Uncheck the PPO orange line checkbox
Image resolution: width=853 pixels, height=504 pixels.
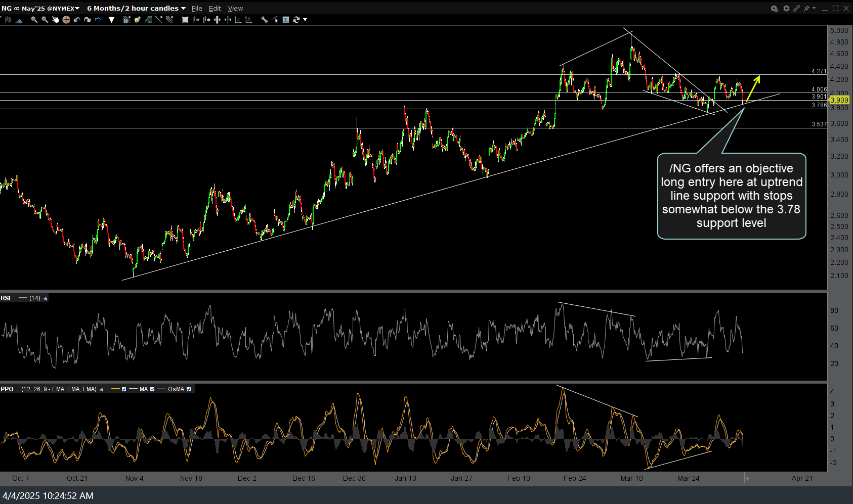[124, 389]
